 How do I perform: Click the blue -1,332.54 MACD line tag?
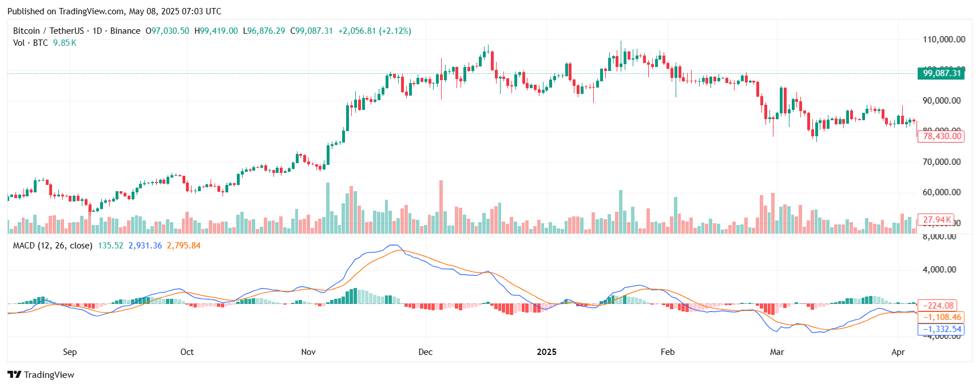(x=941, y=329)
